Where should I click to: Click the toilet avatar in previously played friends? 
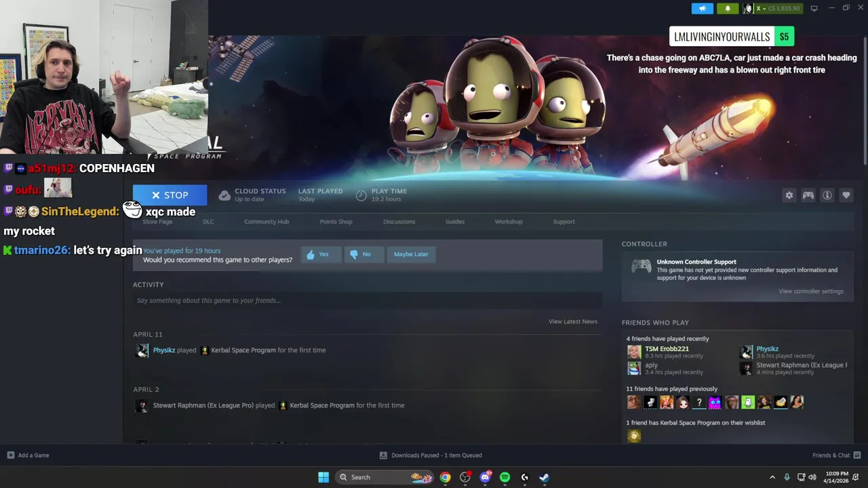650,403
